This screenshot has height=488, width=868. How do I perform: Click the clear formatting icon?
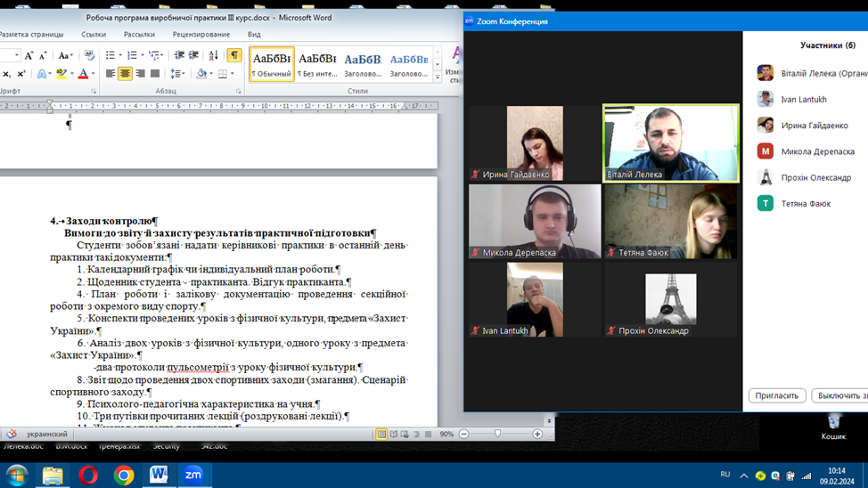coord(88,55)
